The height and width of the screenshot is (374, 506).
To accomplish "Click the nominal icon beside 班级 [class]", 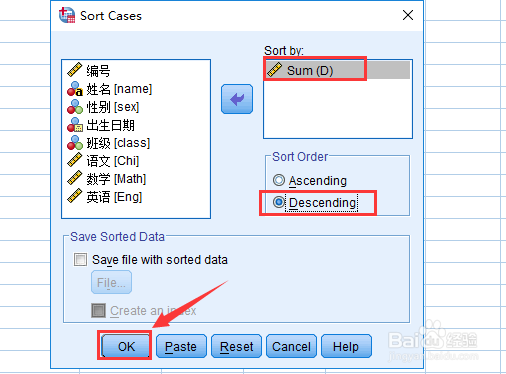I will click(75, 143).
